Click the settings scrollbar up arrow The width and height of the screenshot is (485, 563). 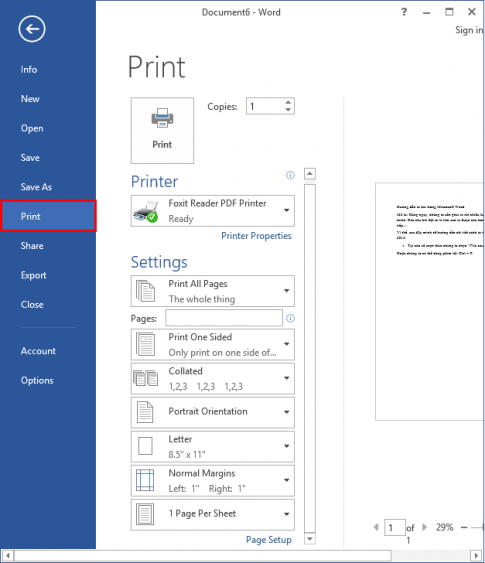click(310, 174)
